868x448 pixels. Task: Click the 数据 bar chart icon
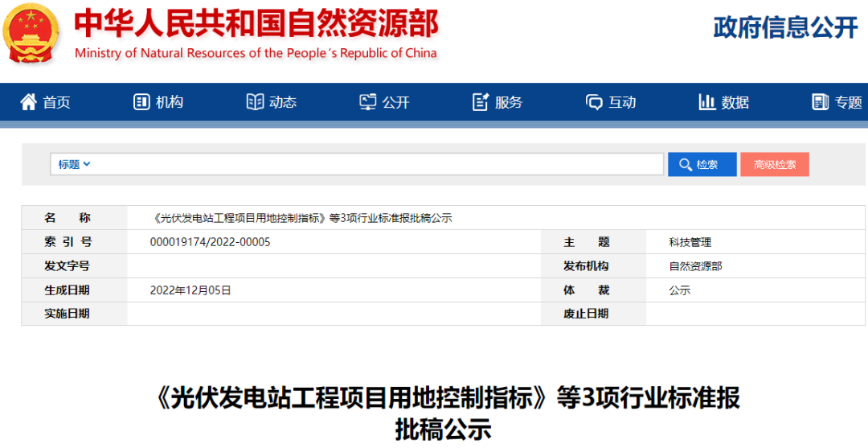707,102
